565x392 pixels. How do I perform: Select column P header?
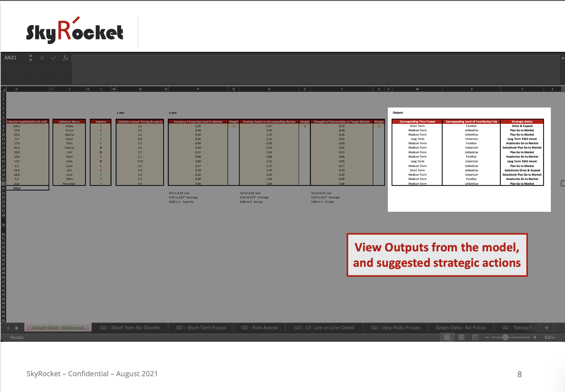tap(198, 89)
